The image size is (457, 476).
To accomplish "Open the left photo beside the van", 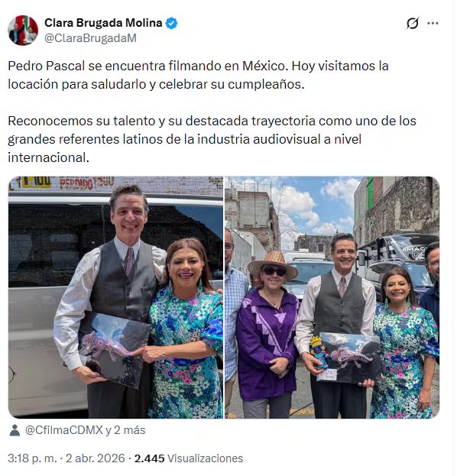I will coord(115,297).
